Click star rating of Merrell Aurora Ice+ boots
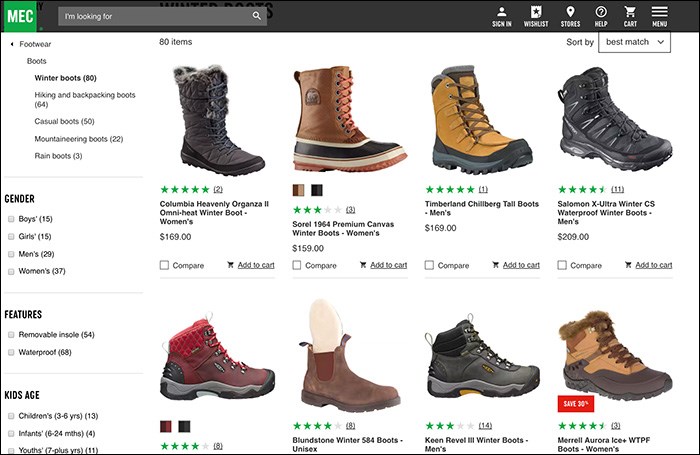Screen dimensions: 700x455 coord(582,426)
